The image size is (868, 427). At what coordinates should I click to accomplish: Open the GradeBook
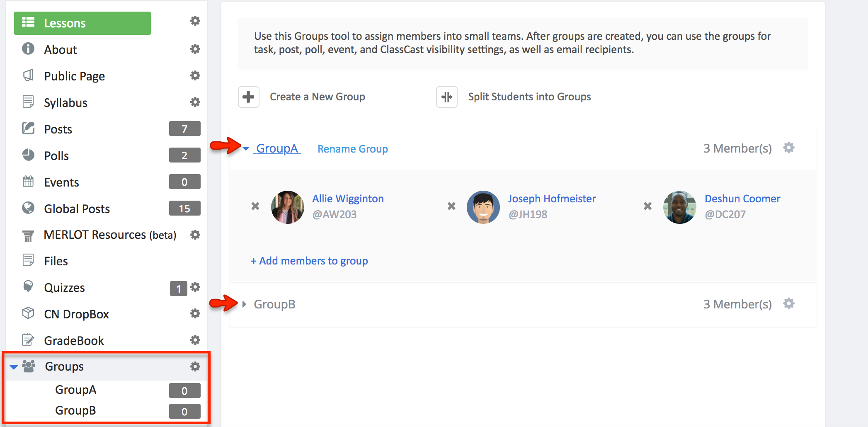click(74, 341)
